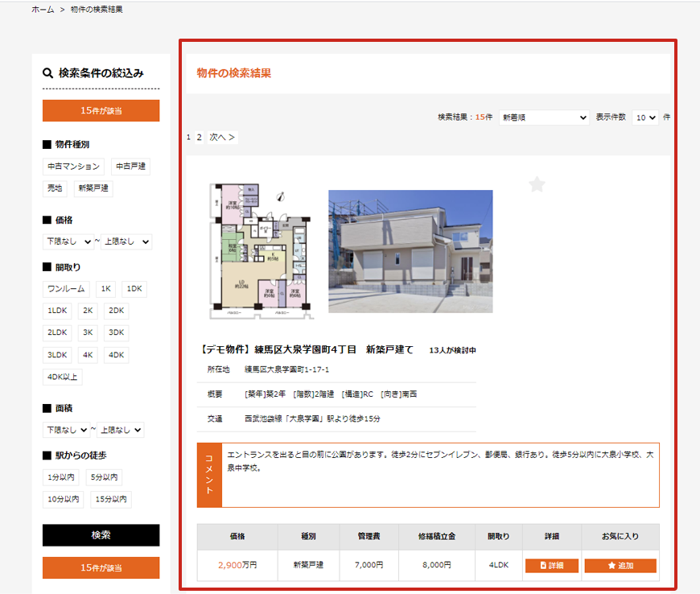
Task: Click the 詳細 details button
Action: [552, 566]
